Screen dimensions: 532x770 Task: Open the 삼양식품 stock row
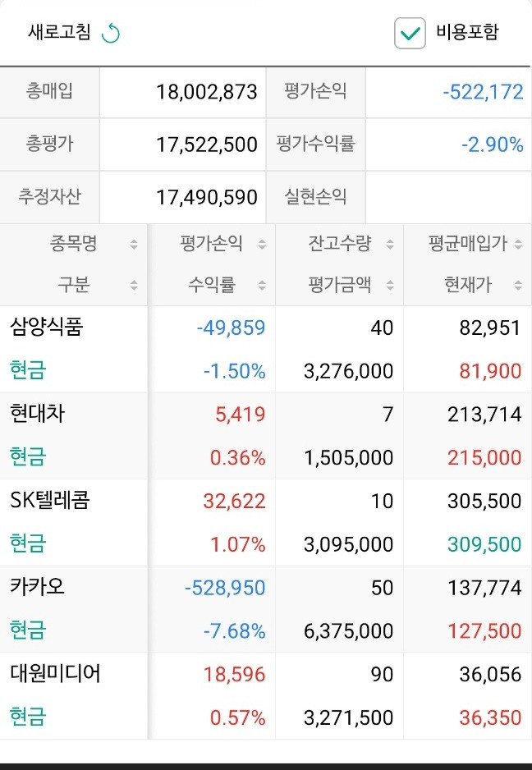[266, 349]
